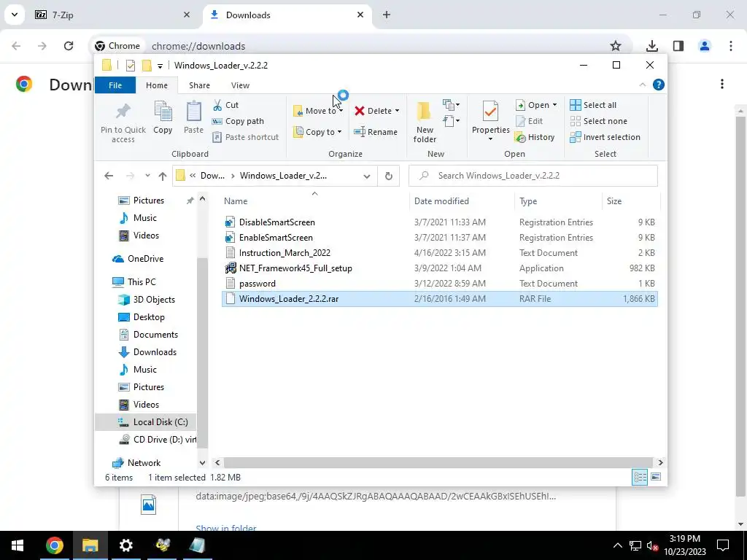Open Chrome side panel icon

click(678, 46)
